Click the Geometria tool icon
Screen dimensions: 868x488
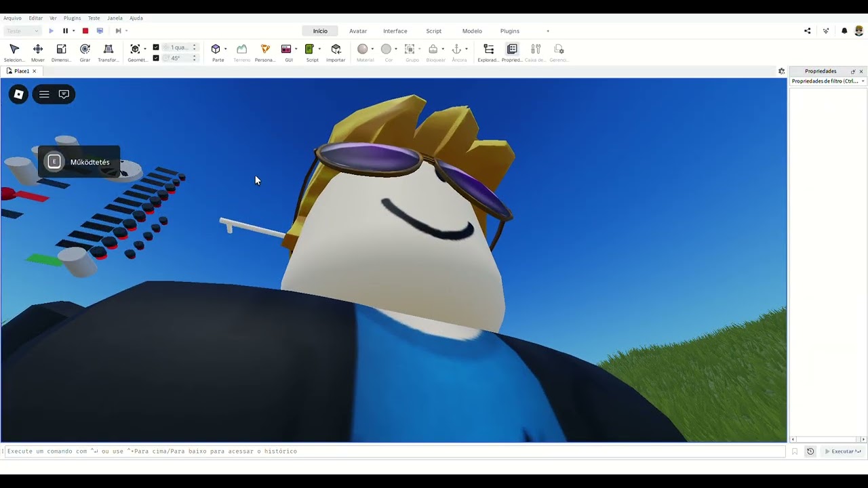pyautogui.click(x=135, y=49)
